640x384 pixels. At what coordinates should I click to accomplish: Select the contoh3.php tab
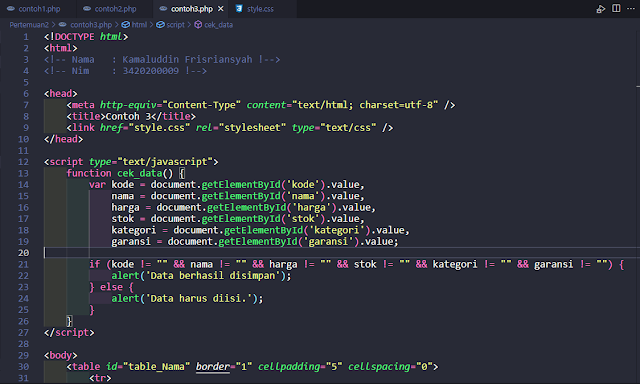click(192, 9)
